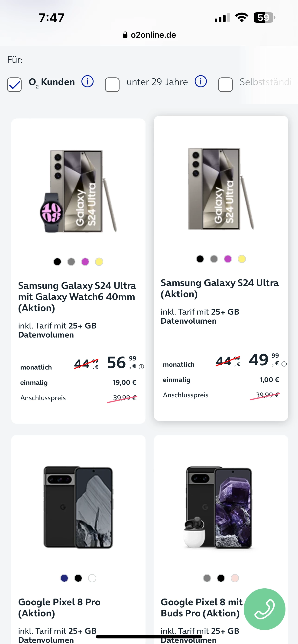Tap the battery indicator in status bar
This screenshot has width=298, height=644.
(264, 17)
